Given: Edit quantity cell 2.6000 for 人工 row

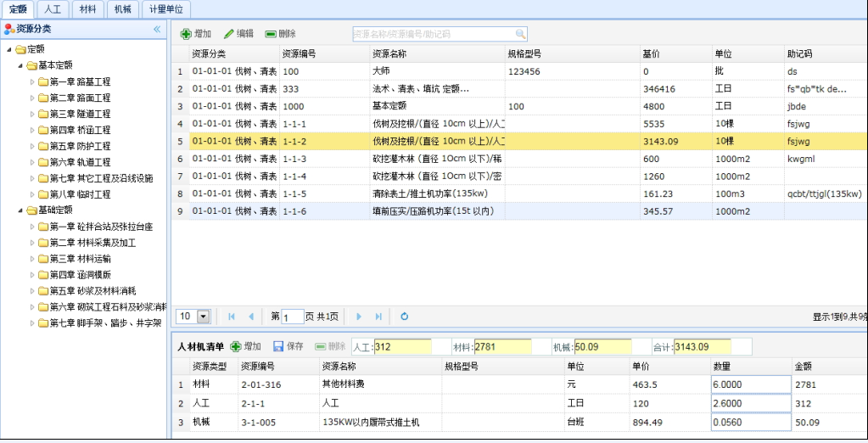Looking at the screenshot, I should [751, 403].
